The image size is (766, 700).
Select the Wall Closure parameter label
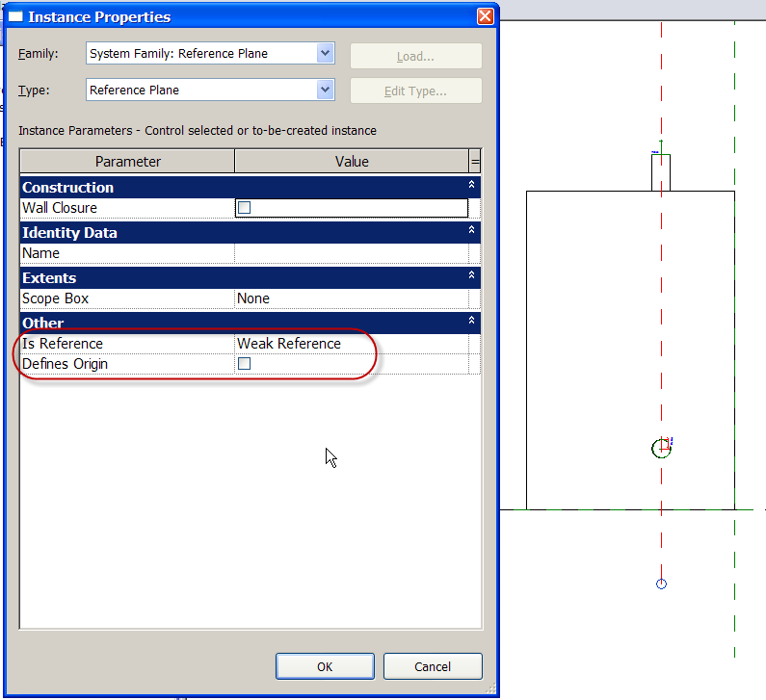(x=60, y=208)
